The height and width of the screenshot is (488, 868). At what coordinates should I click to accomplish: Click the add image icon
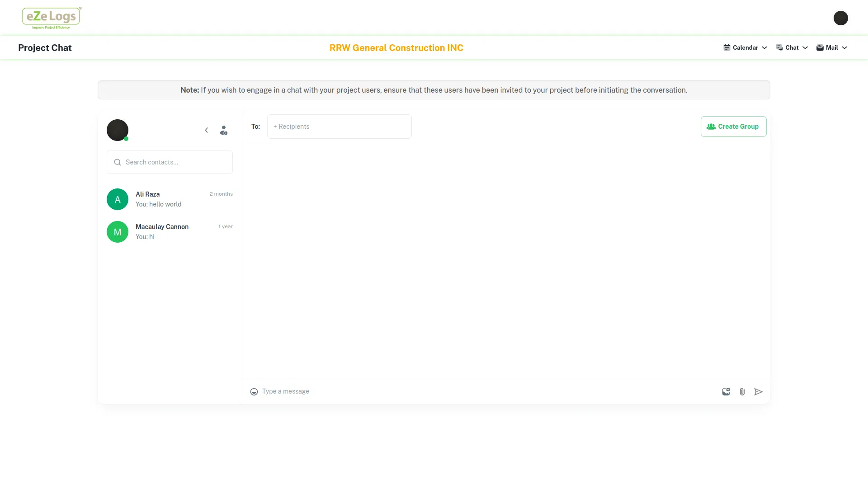point(726,392)
